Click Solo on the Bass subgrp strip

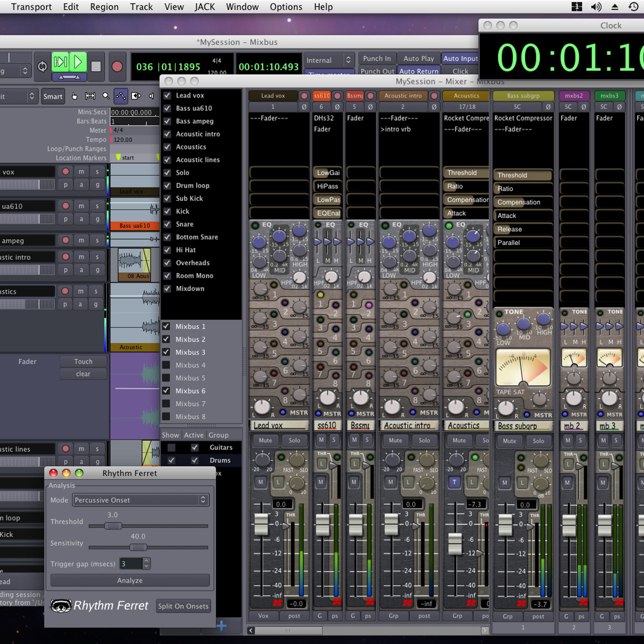(x=538, y=441)
